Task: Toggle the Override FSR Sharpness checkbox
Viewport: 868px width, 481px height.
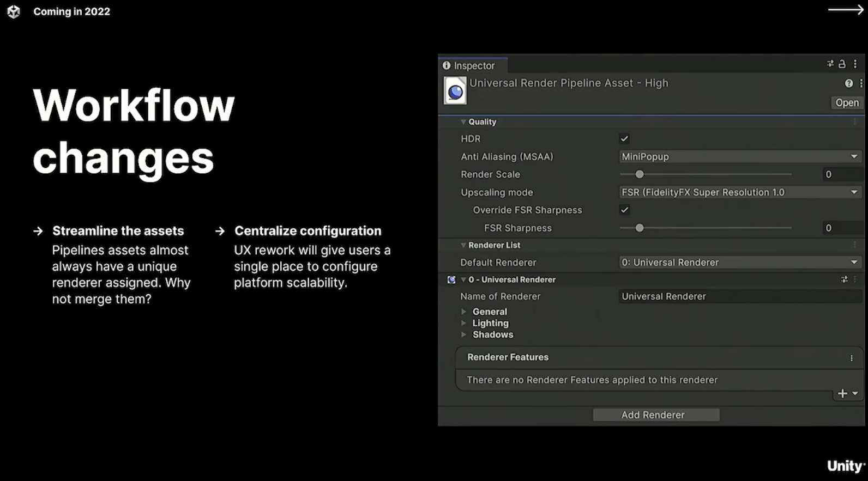Action: [624, 210]
